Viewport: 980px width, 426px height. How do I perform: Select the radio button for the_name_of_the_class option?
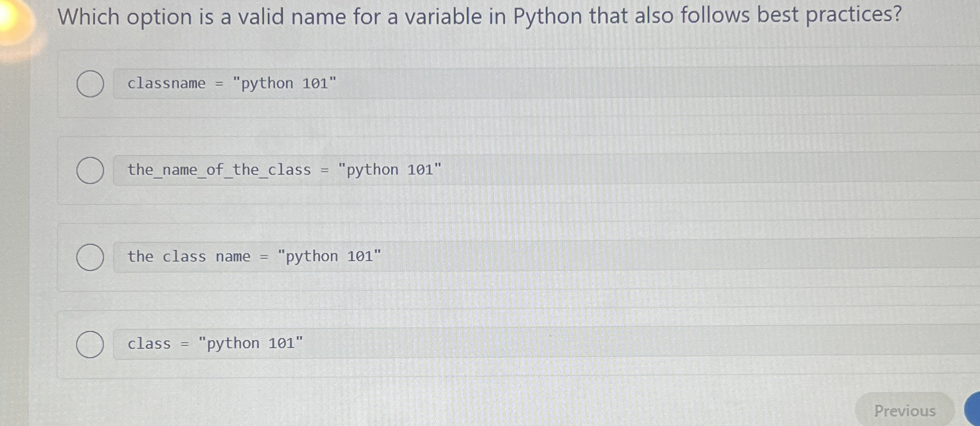pyautogui.click(x=90, y=170)
